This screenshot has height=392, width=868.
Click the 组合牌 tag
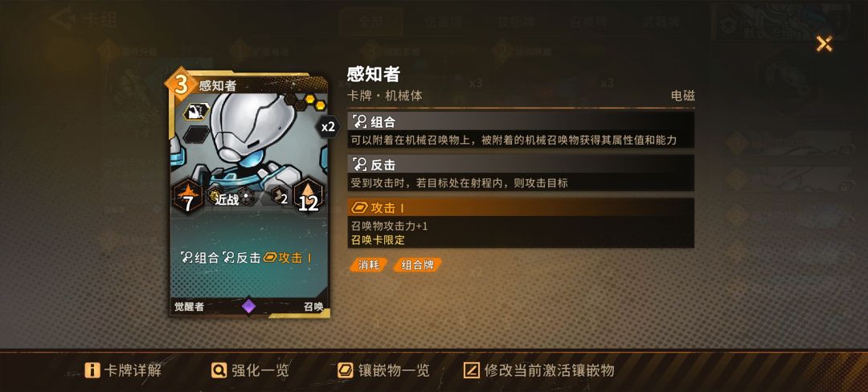tap(417, 265)
